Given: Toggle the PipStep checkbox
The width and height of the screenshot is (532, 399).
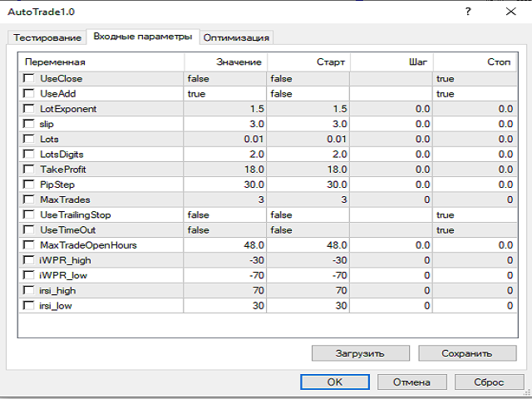Looking at the screenshot, I should (29, 185).
